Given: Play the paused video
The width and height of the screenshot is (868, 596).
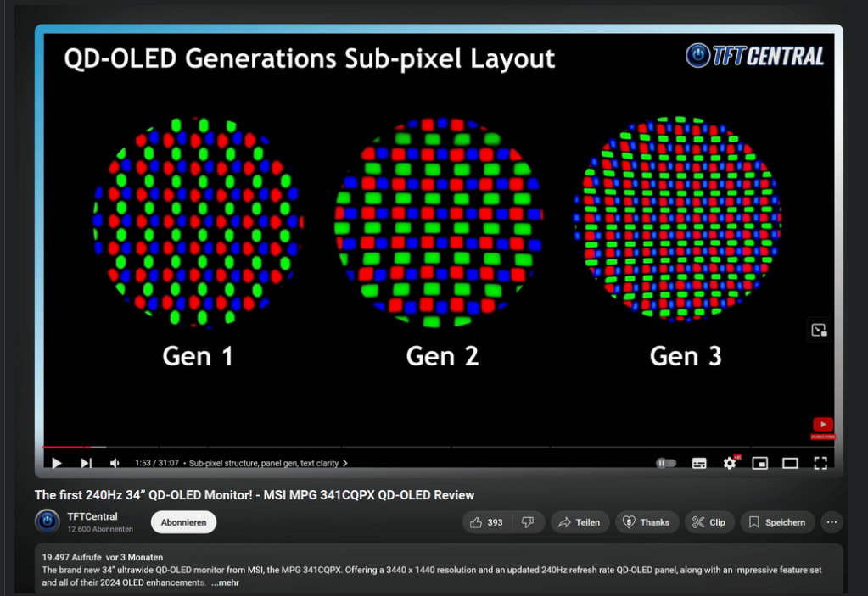Looking at the screenshot, I should pyautogui.click(x=57, y=463).
